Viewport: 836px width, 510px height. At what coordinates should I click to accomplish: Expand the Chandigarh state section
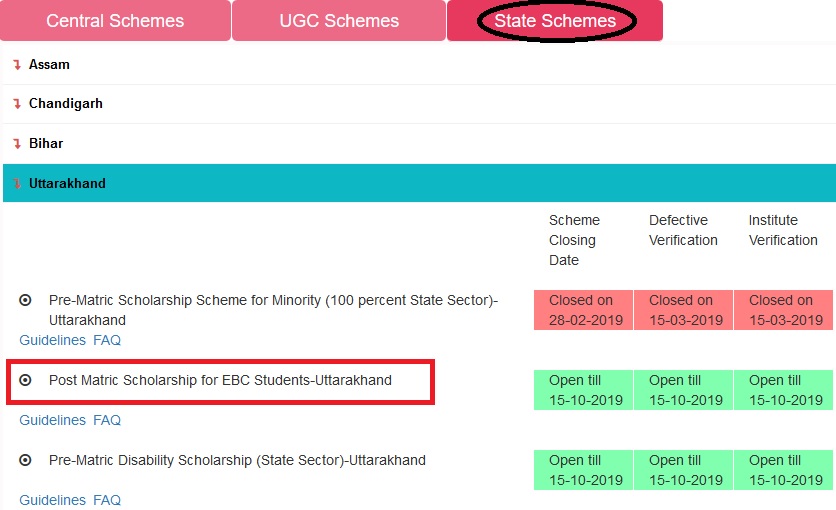click(419, 104)
